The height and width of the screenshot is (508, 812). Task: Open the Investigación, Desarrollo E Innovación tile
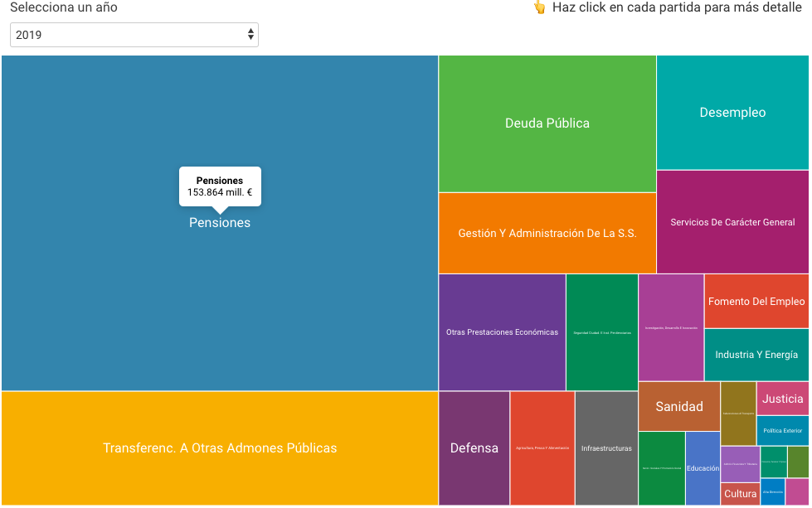[x=671, y=328]
